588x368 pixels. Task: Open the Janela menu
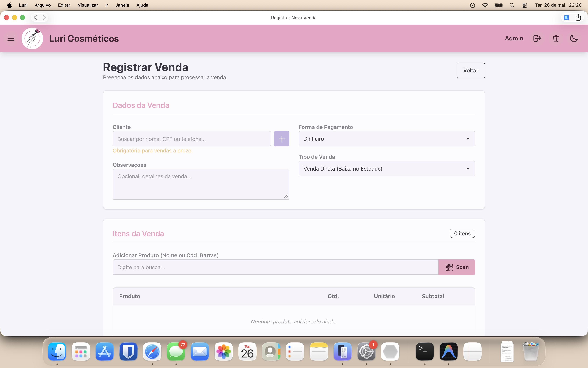click(122, 5)
